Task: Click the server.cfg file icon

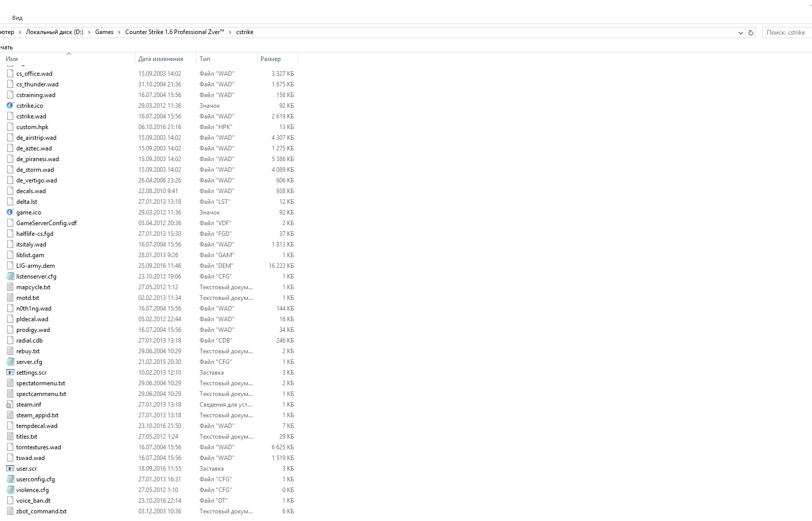Action: [x=10, y=362]
